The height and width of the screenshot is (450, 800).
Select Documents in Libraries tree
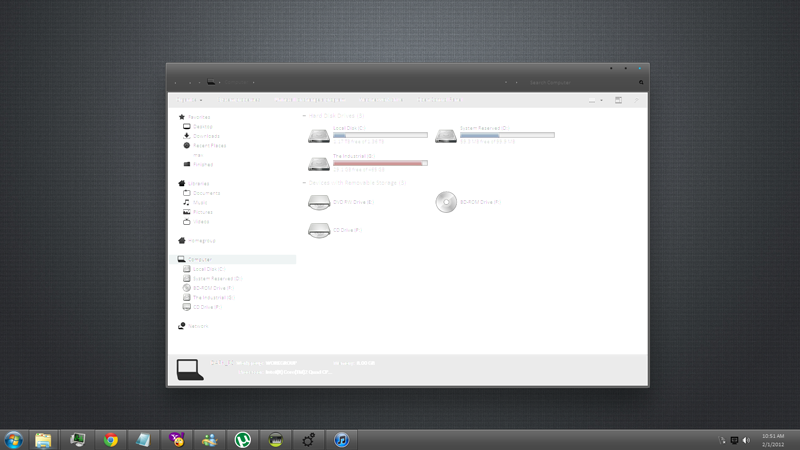[x=207, y=193]
